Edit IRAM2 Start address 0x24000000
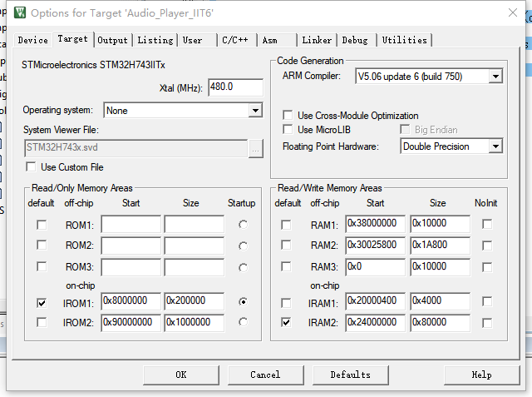The height and width of the screenshot is (397, 532). (375, 323)
